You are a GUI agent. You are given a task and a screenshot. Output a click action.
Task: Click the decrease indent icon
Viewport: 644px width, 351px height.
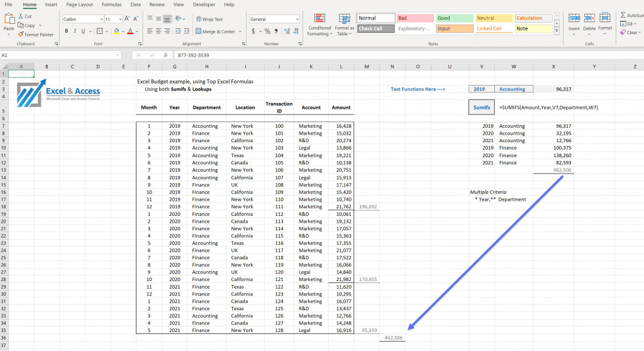pyautogui.click(x=178, y=31)
